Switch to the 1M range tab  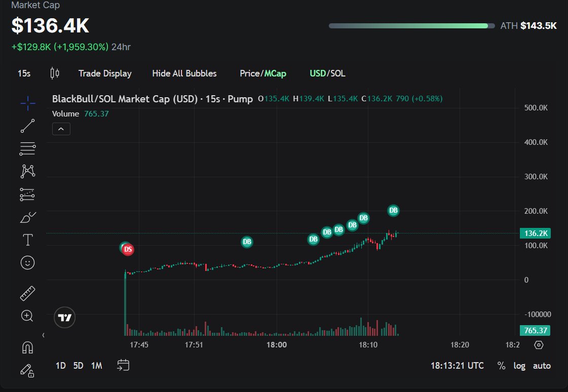click(97, 365)
